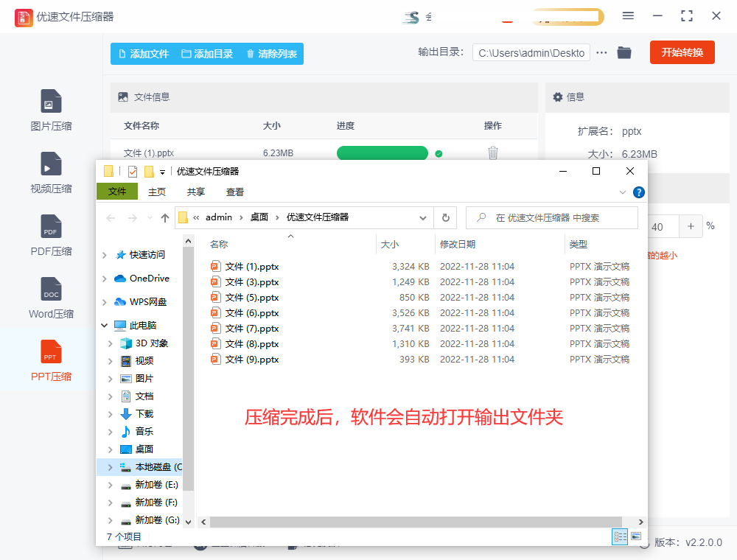Click the horizontal scrollbar in file list
Viewport: 737px width, 560px height.
[416, 522]
